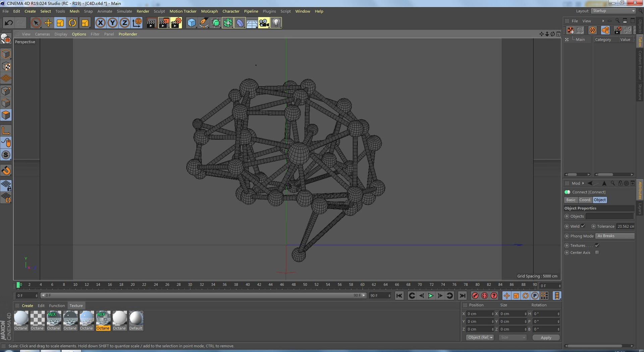Image resolution: width=644 pixels, height=352 pixels.
Task: Open the Simulate menu
Action: point(124,11)
